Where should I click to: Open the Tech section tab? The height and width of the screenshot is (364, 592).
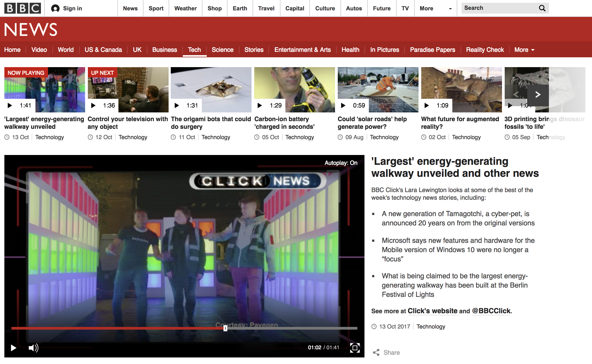[x=194, y=50]
